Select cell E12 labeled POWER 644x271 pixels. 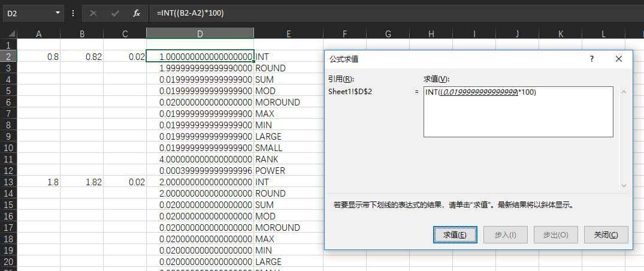click(x=288, y=171)
